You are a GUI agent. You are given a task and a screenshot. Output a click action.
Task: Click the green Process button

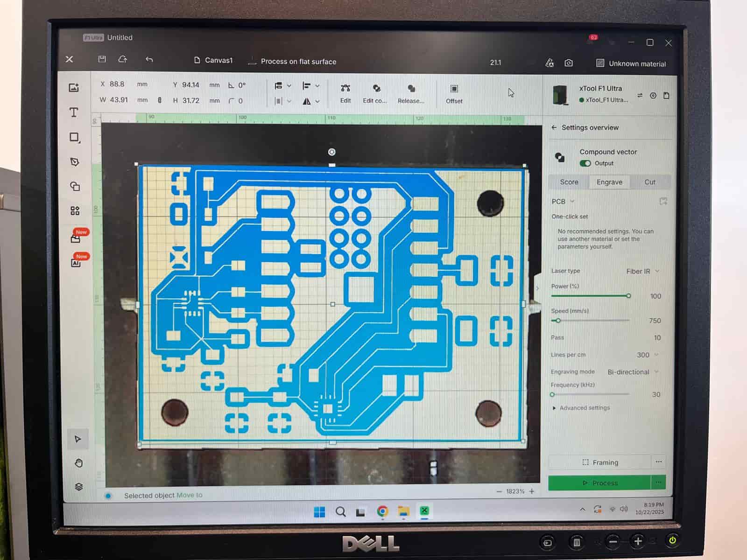point(599,483)
